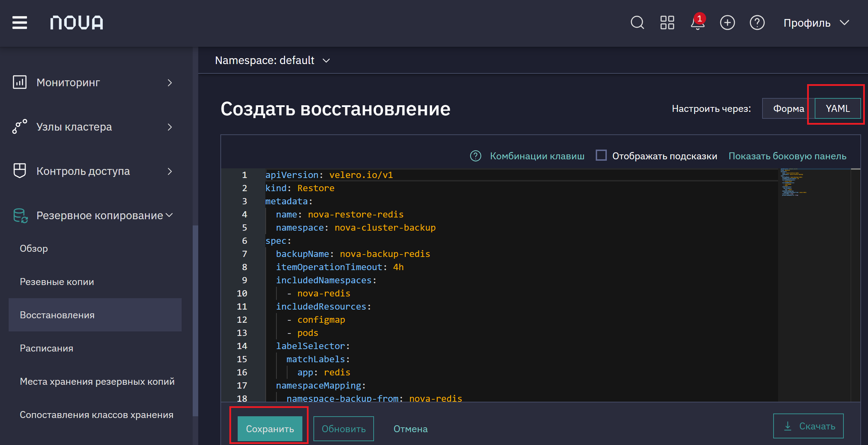Screen dimensions: 868x445
Task: Open the search magnifier icon
Action: (x=637, y=23)
